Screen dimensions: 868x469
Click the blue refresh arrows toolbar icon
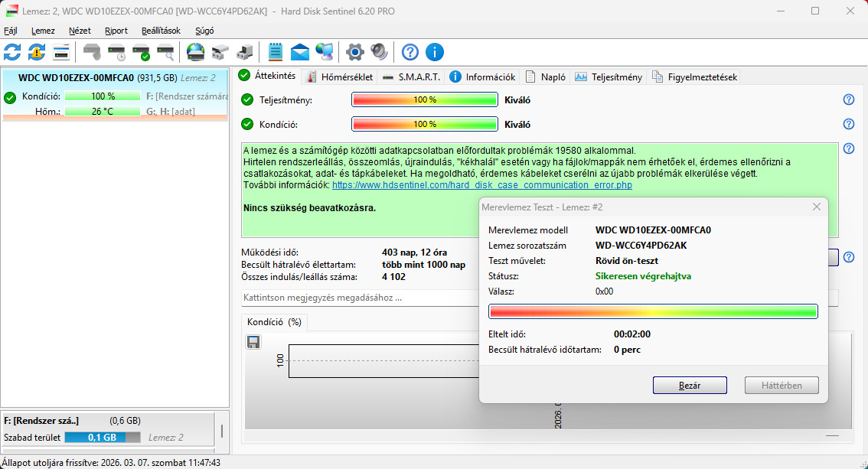tap(12, 53)
